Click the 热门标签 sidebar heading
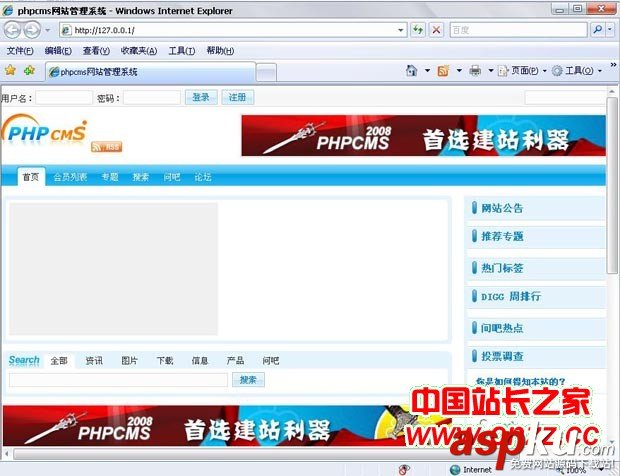Viewport: 620px width, 476px height. (x=502, y=268)
